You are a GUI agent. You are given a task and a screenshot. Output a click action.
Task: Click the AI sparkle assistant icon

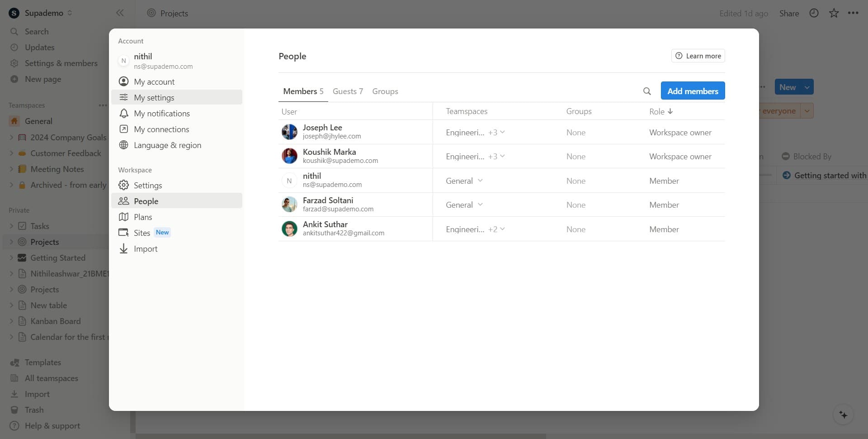tap(843, 415)
